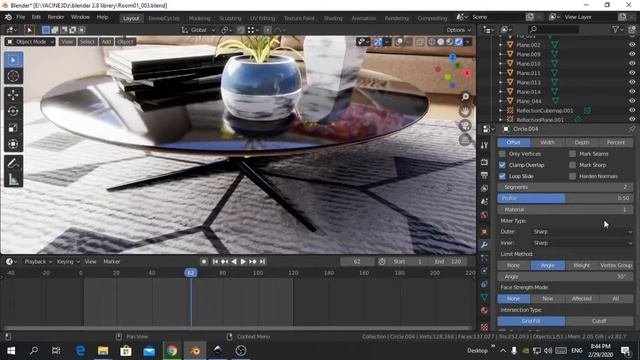This screenshot has height=360, width=640.
Task: Open the Global transform orientation dropdown
Action: [198, 30]
